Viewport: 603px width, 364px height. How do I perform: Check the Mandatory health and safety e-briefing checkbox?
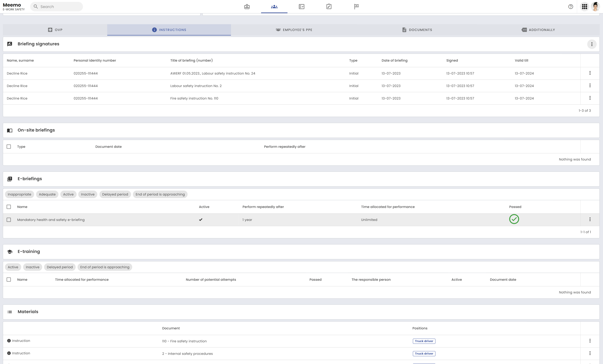pyautogui.click(x=9, y=220)
